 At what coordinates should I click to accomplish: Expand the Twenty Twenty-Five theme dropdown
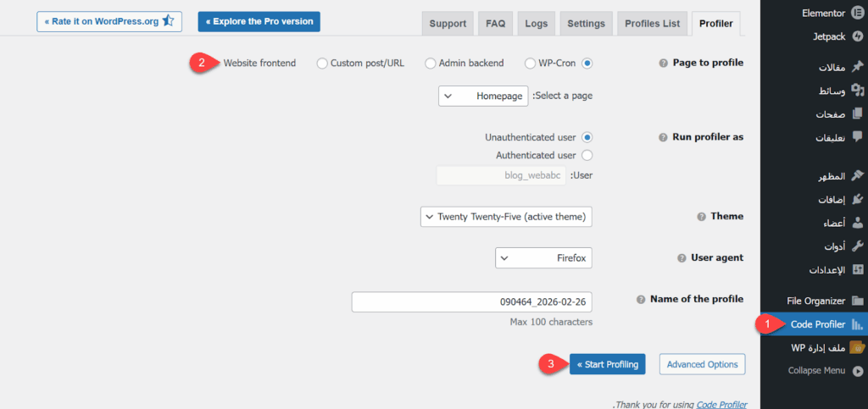point(506,217)
